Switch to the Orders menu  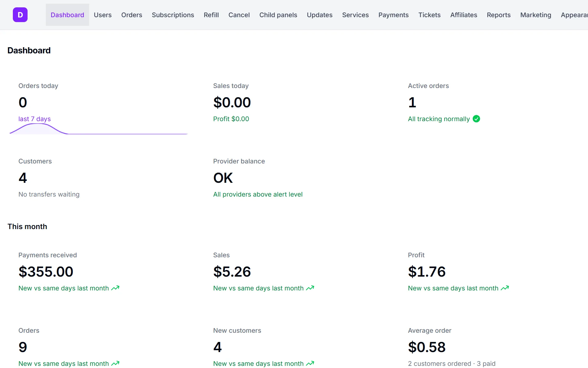pos(132,15)
